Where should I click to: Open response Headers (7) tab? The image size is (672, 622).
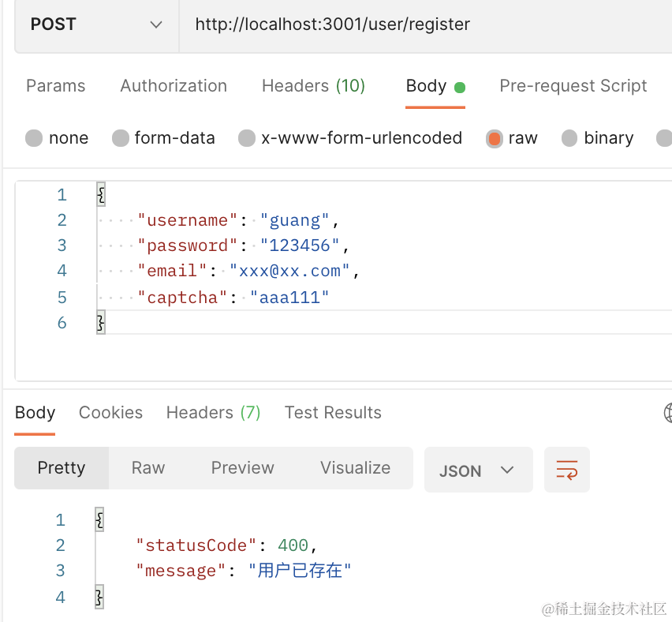213,413
